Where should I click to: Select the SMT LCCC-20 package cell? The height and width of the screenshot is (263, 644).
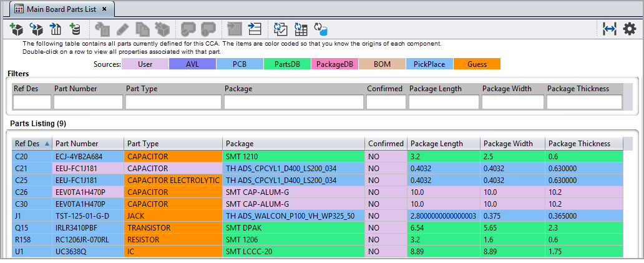294,252
